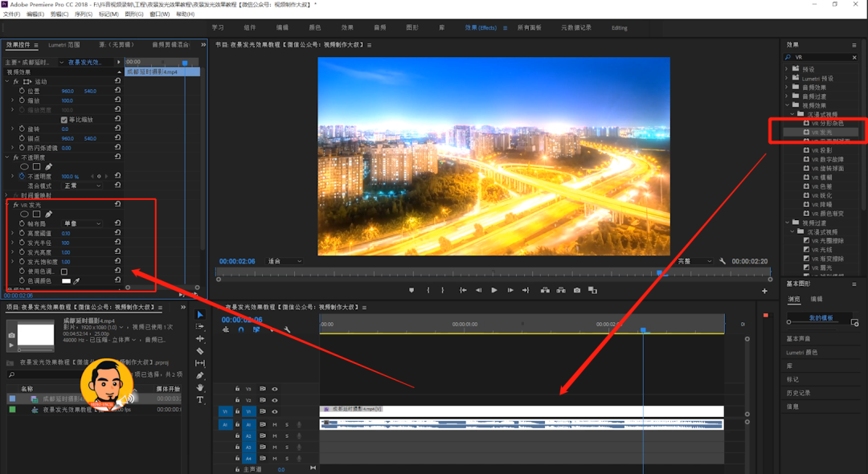Enable use tint color (使用色调) checkbox
868x474 pixels.
[x=64, y=272]
